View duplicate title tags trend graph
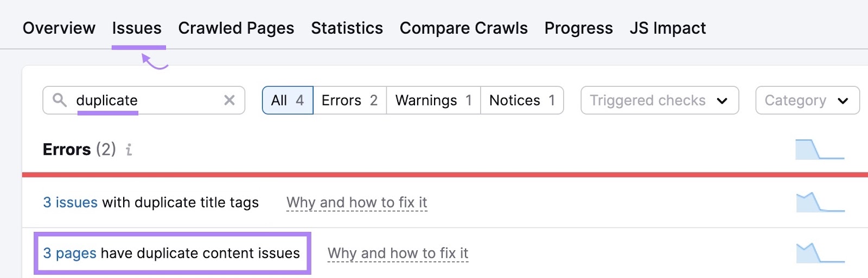868x278 pixels. pos(820,202)
